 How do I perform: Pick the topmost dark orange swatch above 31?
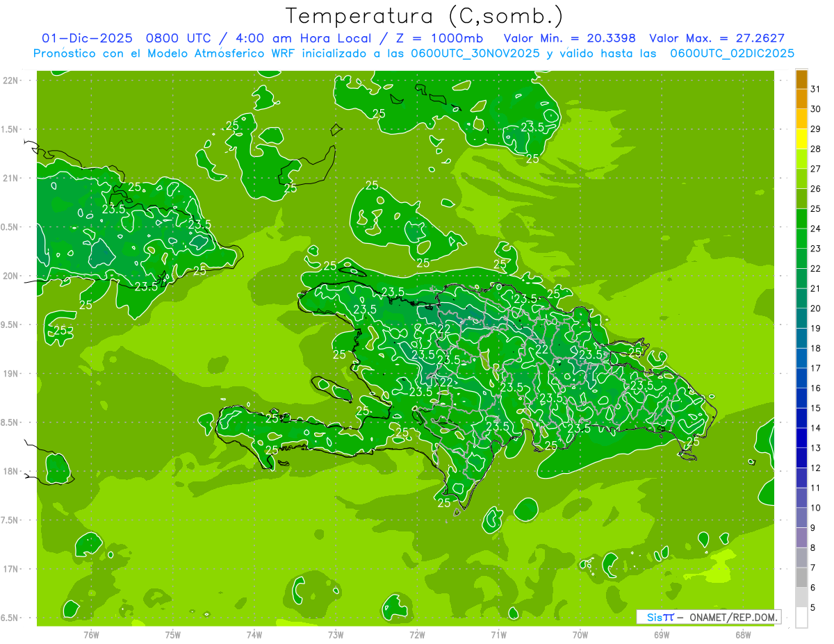801,79
